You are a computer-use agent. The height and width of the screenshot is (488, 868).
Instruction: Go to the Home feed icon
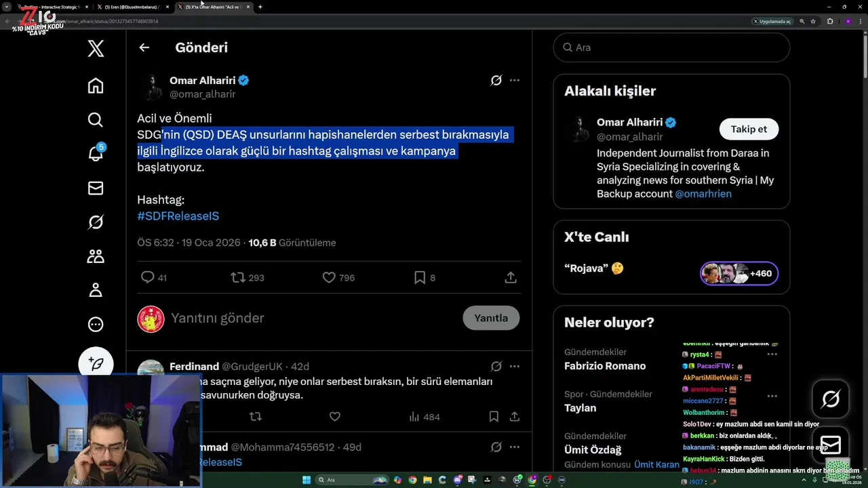[96, 85]
